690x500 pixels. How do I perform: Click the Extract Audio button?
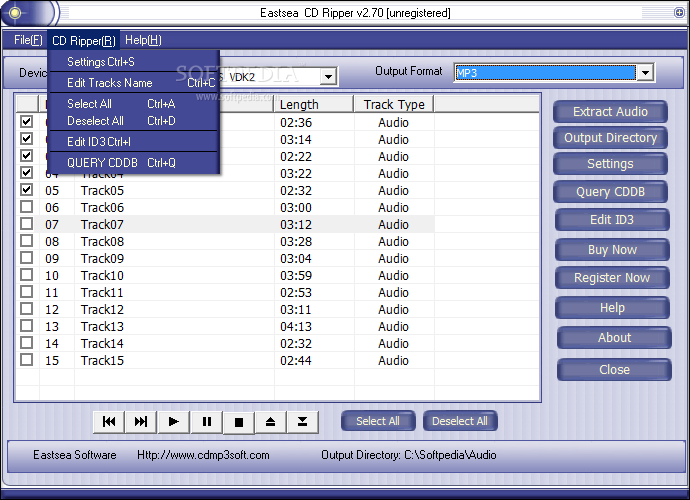(x=610, y=112)
